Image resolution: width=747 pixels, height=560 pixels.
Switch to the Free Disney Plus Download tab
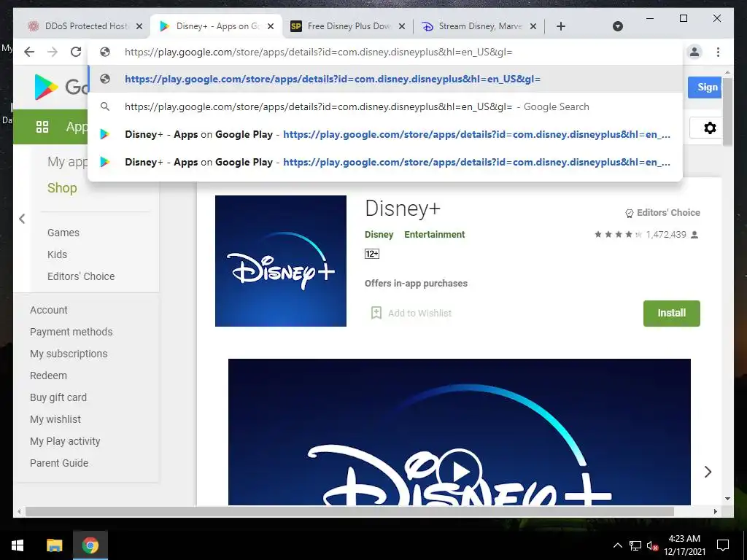point(348,26)
